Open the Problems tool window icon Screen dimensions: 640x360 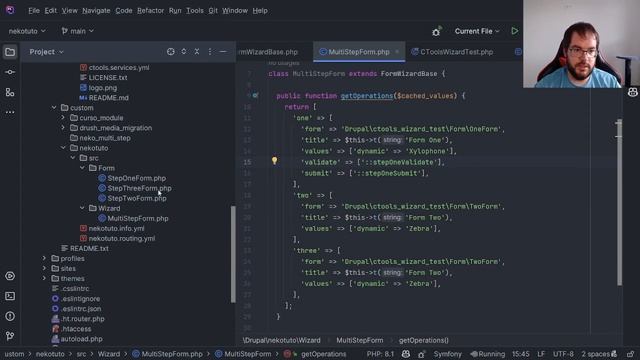tap(10, 316)
